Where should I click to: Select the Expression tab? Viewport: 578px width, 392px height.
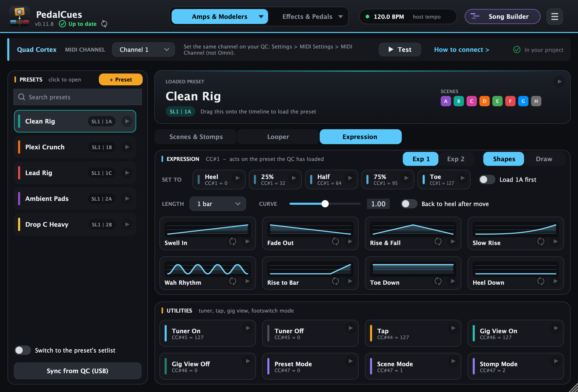tap(360, 137)
